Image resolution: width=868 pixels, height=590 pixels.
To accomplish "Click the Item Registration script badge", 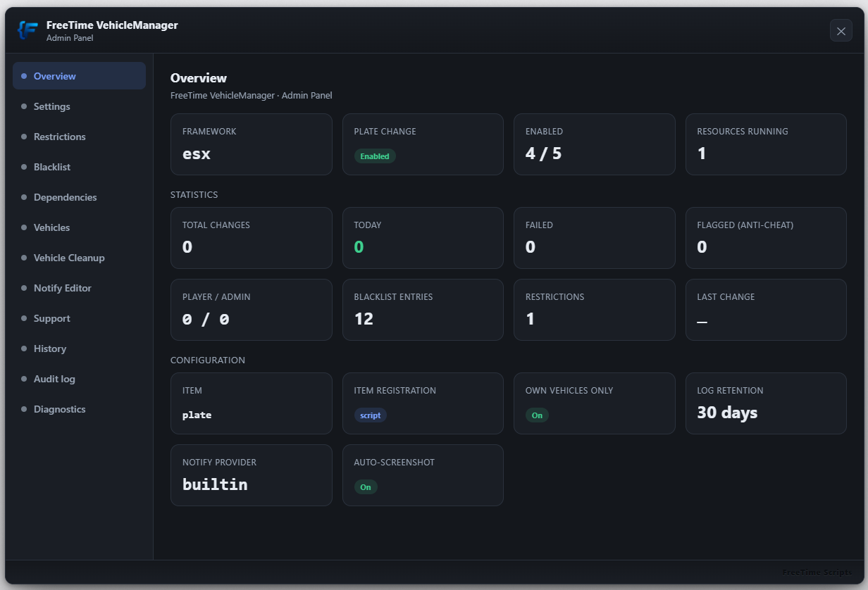I will click(x=370, y=415).
